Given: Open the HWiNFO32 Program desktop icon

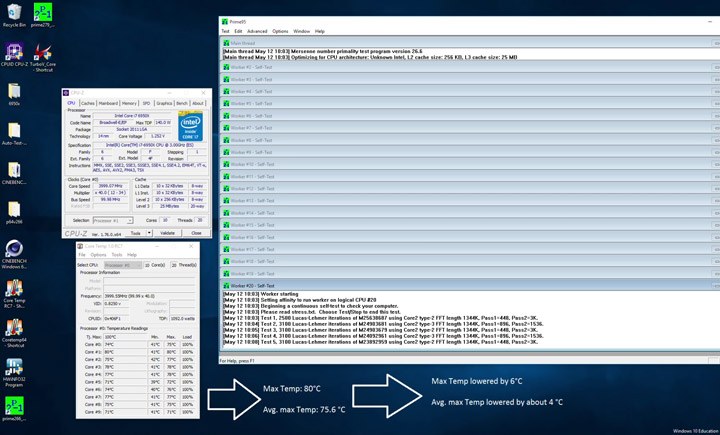Looking at the screenshot, I should coord(14,368).
